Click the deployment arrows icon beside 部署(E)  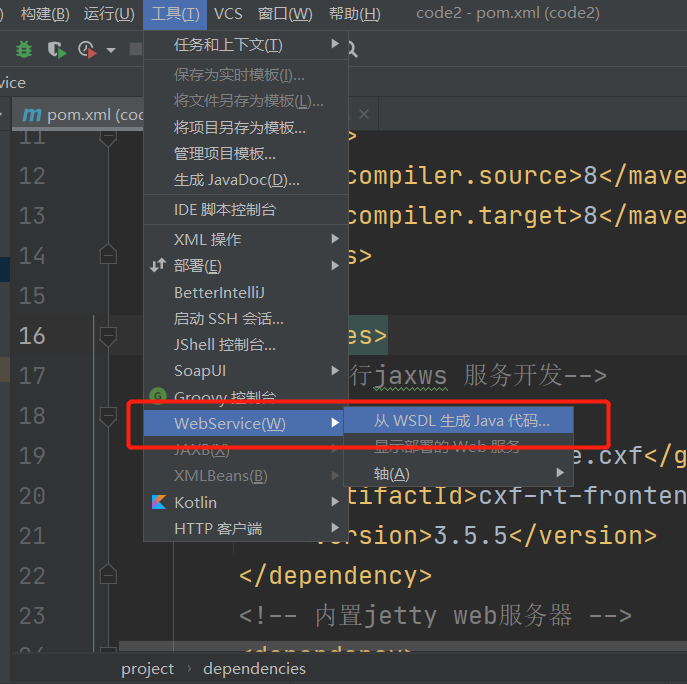point(158,266)
